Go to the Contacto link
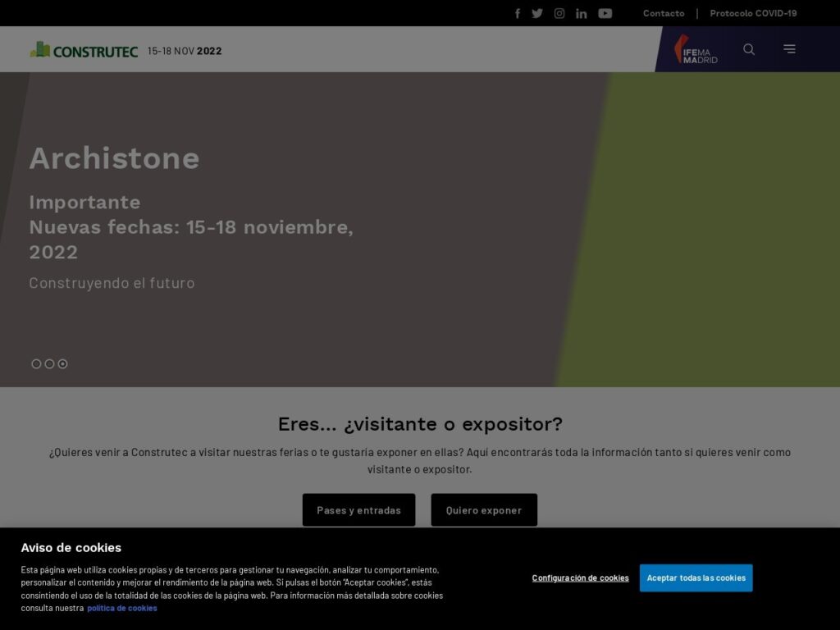Viewport: 840px width, 630px height. click(663, 13)
